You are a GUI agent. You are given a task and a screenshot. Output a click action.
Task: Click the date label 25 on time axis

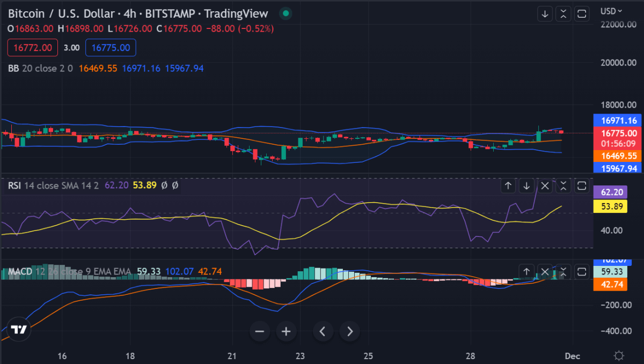click(x=368, y=356)
